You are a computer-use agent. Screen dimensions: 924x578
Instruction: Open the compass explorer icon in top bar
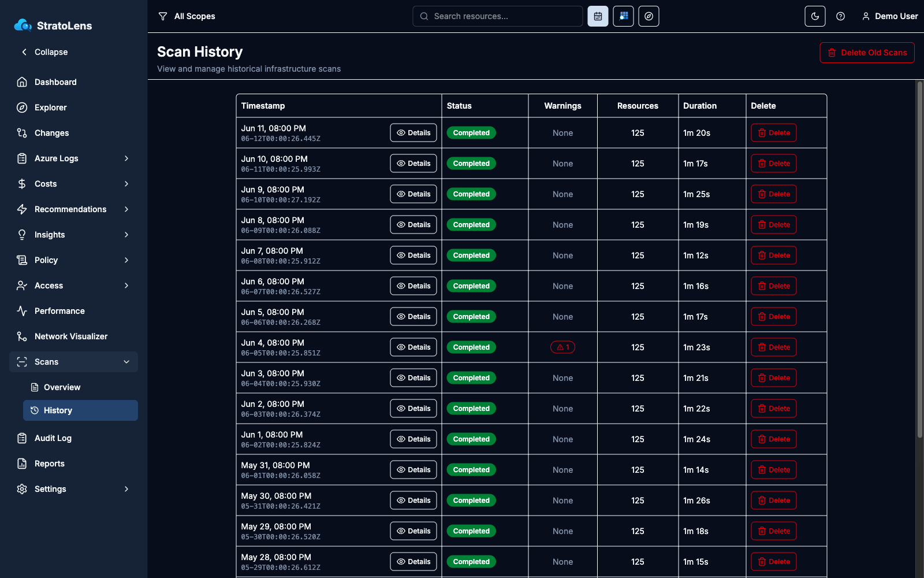point(649,16)
